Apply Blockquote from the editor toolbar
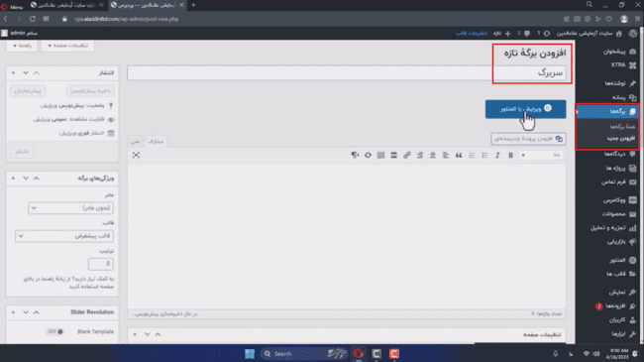Viewport: 644px width, 362px height. click(459, 155)
